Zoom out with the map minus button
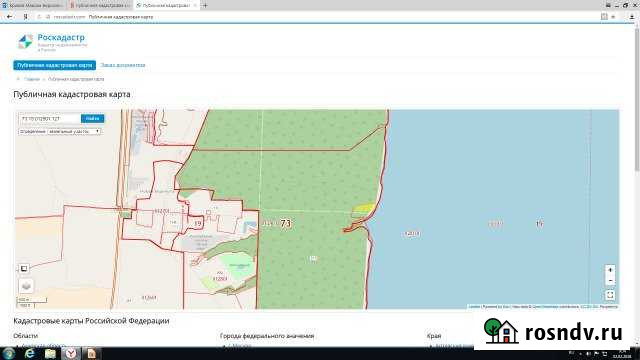Viewport: 640px width, 360px height. (x=610, y=280)
